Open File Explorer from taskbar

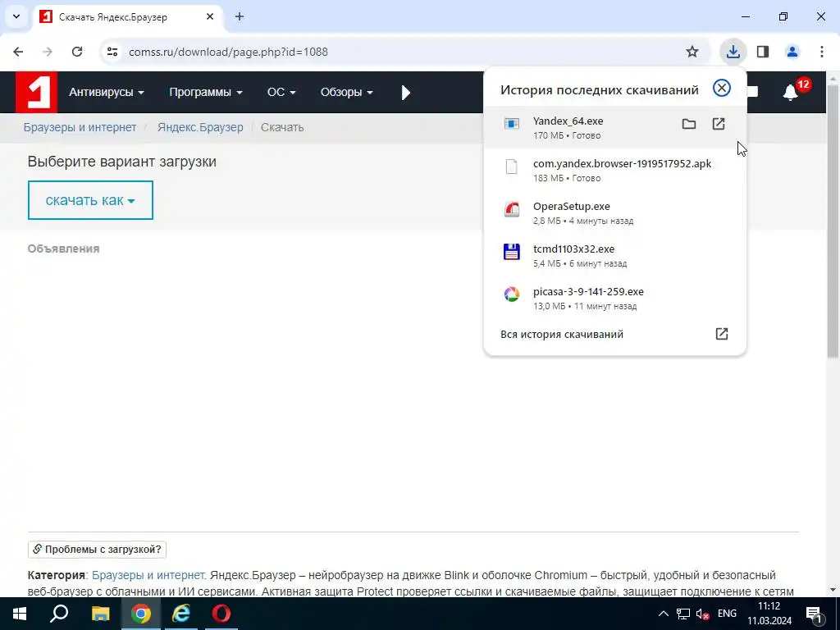coord(100,614)
